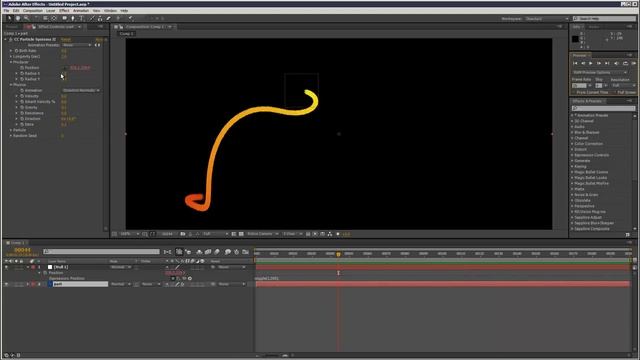
Task: Click Position point picker button
Action: tap(64, 68)
